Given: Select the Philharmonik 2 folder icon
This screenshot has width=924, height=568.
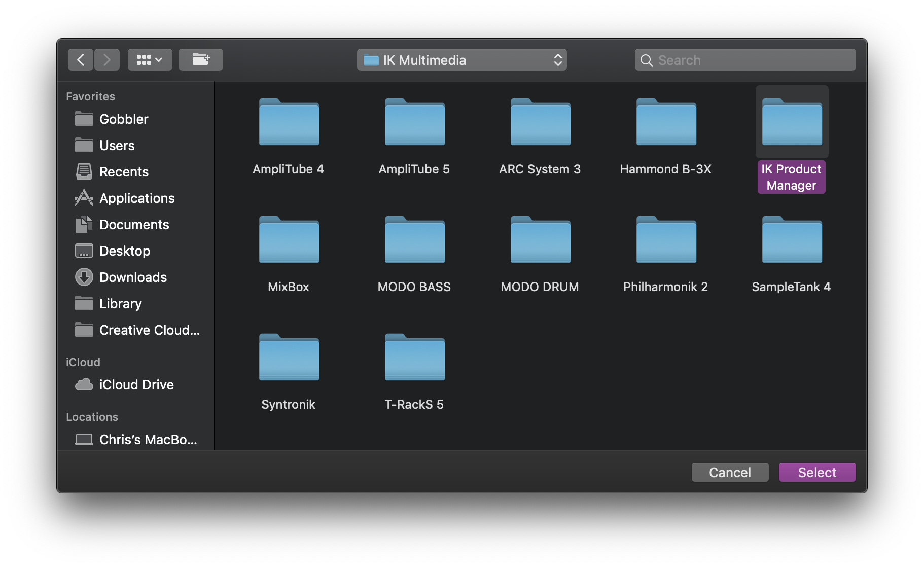Looking at the screenshot, I should coord(666,239).
